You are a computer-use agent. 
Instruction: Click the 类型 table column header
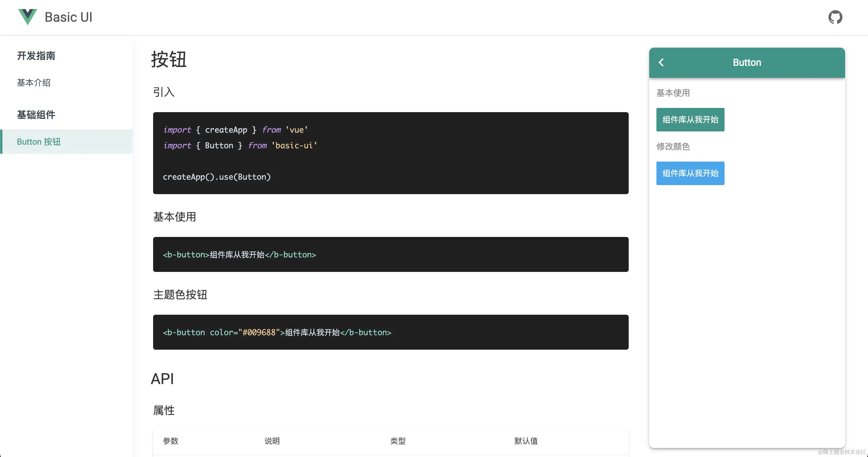(x=398, y=441)
